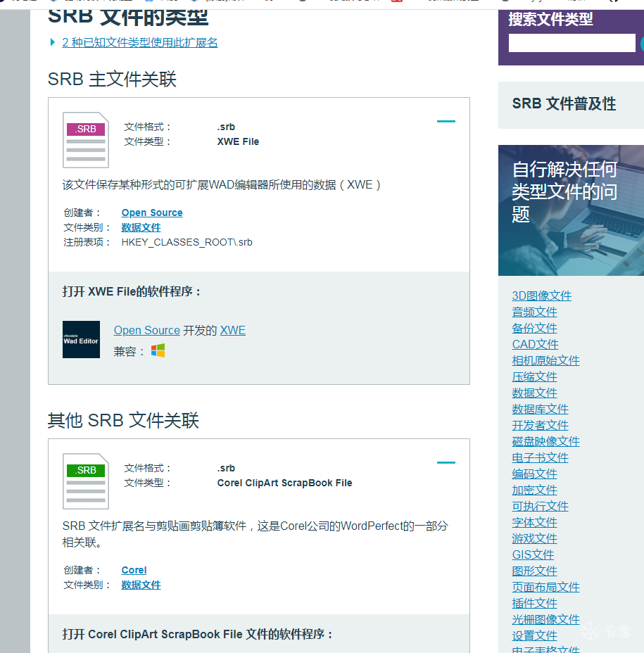Open the 游戏文件 sidebar link
Image resolution: width=644 pixels, height=653 pixels.
(534, 538)
